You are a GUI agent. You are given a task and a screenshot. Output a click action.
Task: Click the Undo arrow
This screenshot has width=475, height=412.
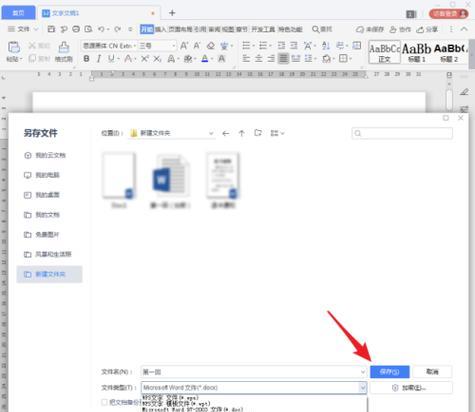tap(101, 29)
